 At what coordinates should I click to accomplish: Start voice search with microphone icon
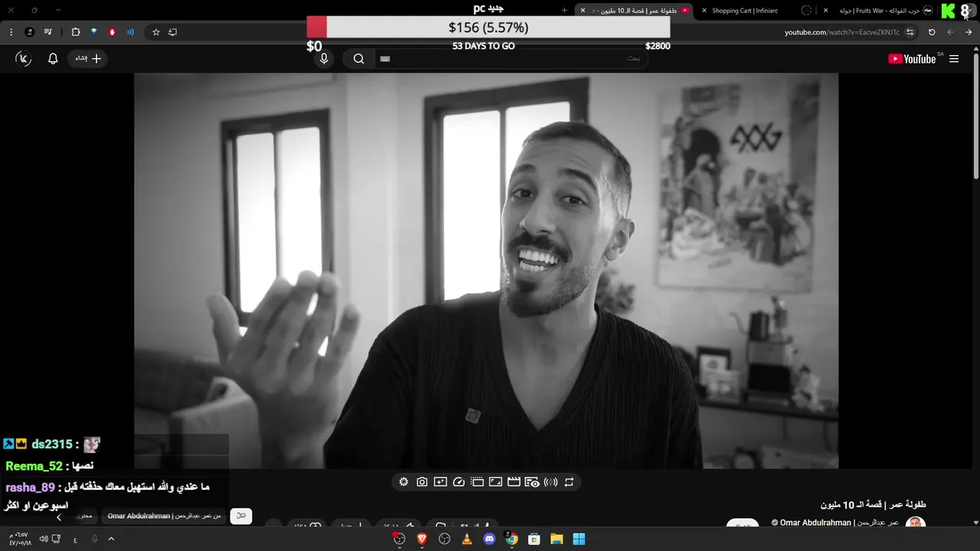[324, 59]
